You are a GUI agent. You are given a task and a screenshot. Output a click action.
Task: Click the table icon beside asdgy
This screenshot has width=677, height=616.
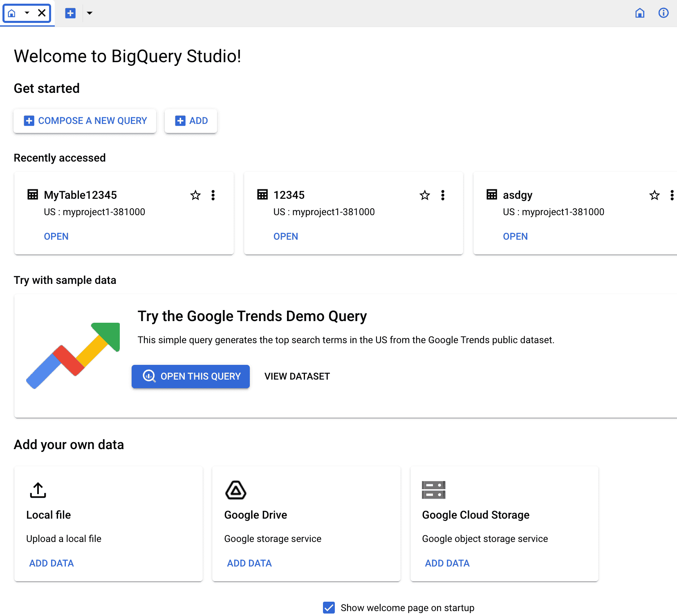coord(491,195)
